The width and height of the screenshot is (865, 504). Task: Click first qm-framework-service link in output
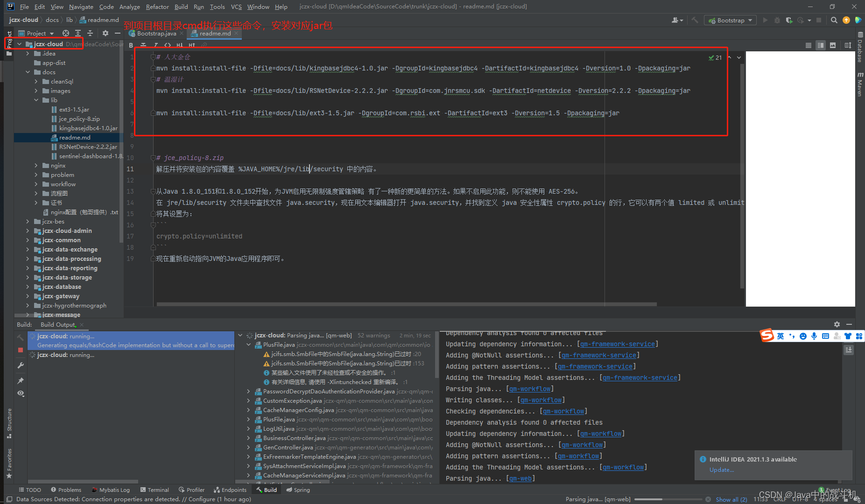tap(617, 344)
